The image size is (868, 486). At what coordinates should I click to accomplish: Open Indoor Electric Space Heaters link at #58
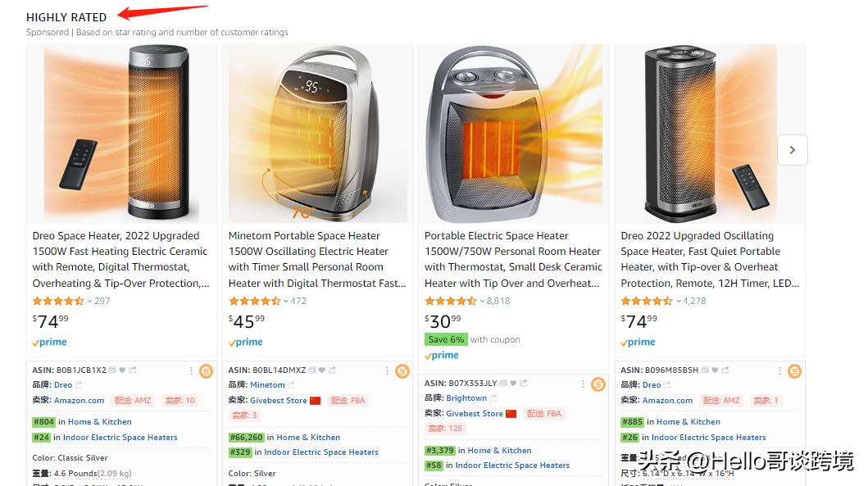click(x=511, y=466)
